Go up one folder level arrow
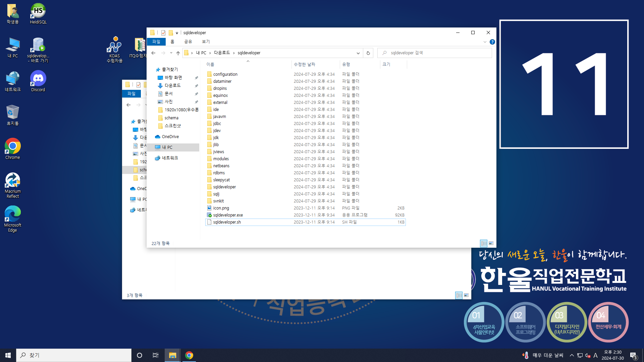 click(x=178, y=53)
